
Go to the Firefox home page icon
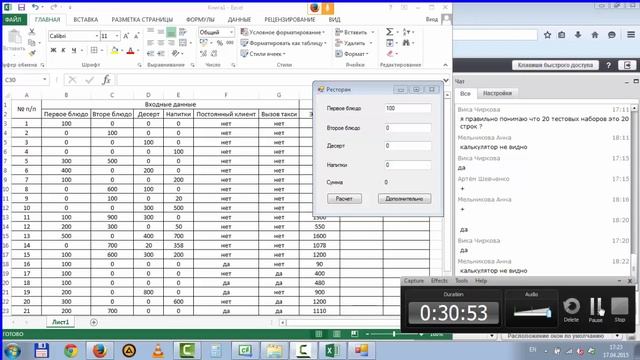595,35
